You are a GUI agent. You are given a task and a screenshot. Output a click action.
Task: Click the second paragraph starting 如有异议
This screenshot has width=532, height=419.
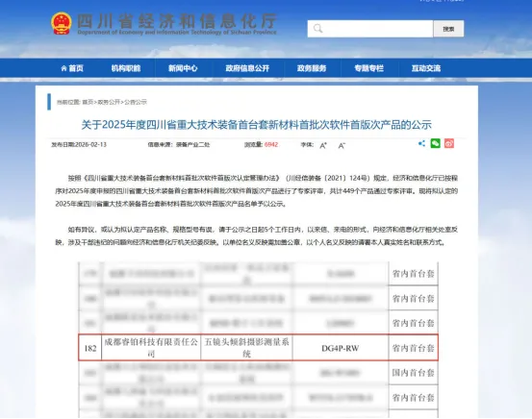click(x=257, y=236)
